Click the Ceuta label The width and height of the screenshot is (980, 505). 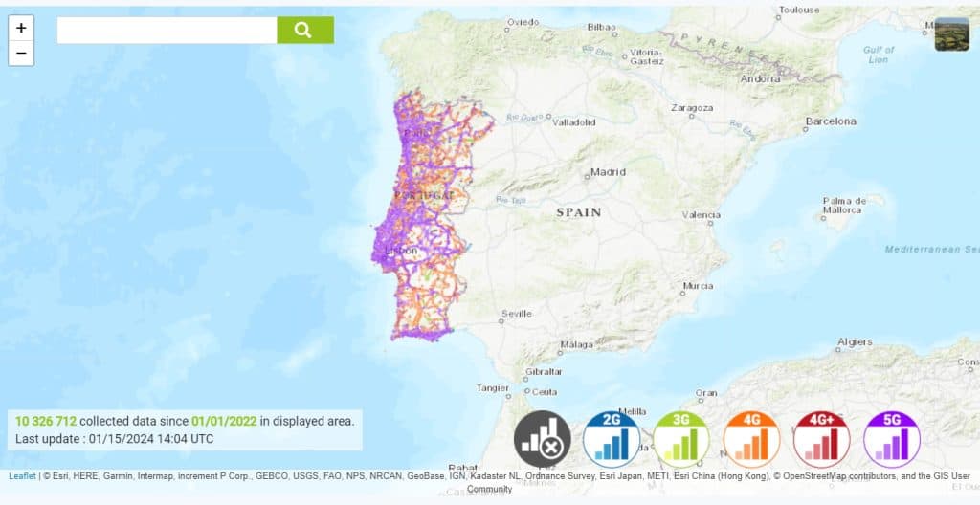[544, 392]
